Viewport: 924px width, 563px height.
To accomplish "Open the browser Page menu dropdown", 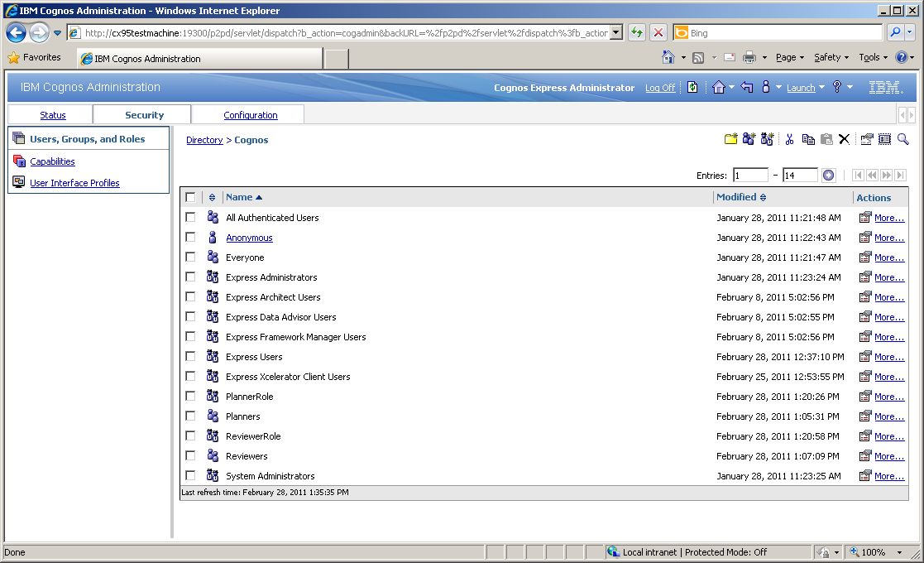I will pos(790,57).
